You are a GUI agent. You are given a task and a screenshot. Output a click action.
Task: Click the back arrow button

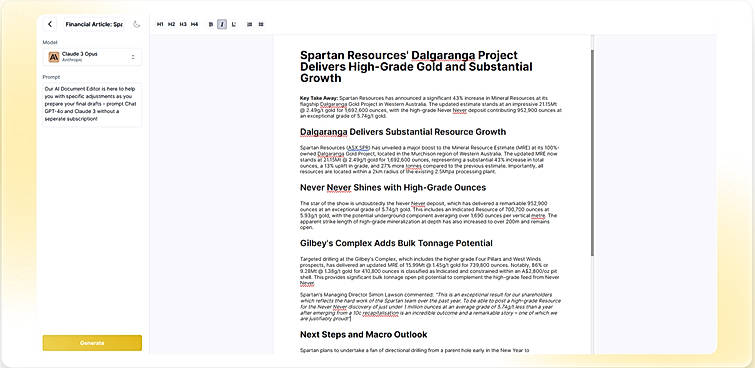point(50,24)
